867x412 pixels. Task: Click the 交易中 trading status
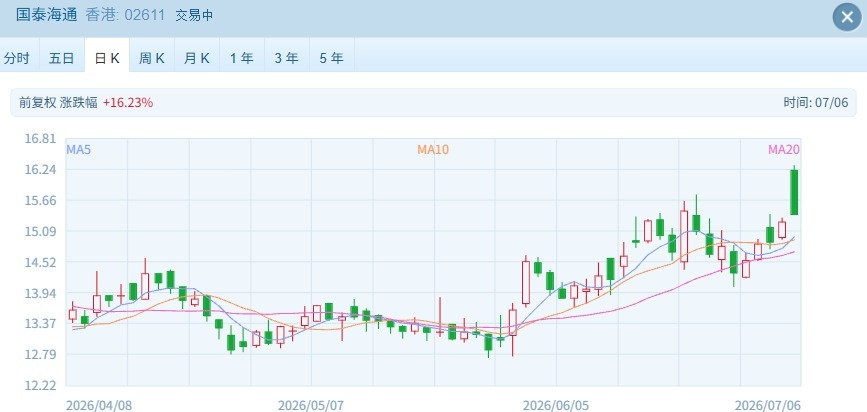point(194,15)
